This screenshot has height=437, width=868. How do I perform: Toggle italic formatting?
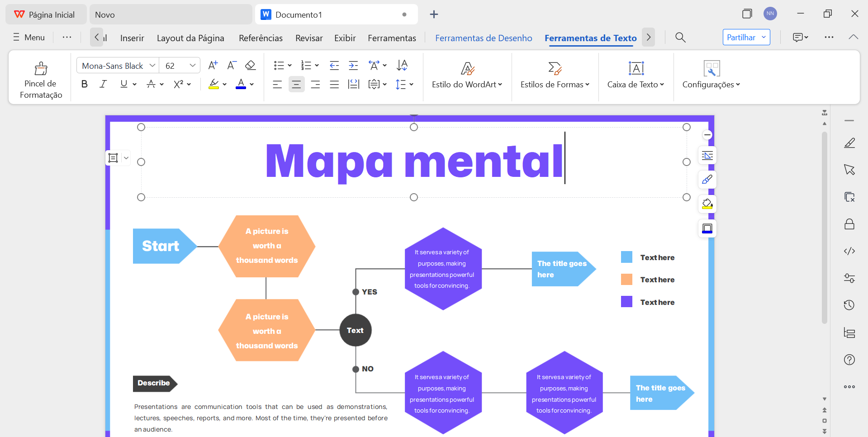click(x=103, y=84)
